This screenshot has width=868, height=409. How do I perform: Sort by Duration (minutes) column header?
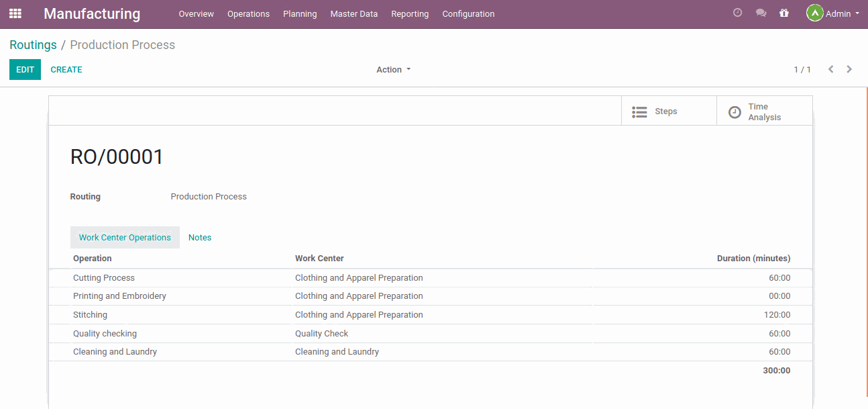(753, 259)
